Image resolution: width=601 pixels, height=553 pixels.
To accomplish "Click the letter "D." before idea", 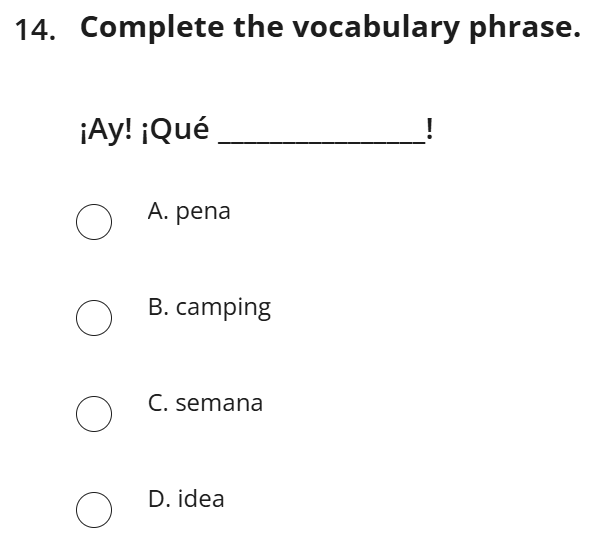I will [x=159, y=499].
